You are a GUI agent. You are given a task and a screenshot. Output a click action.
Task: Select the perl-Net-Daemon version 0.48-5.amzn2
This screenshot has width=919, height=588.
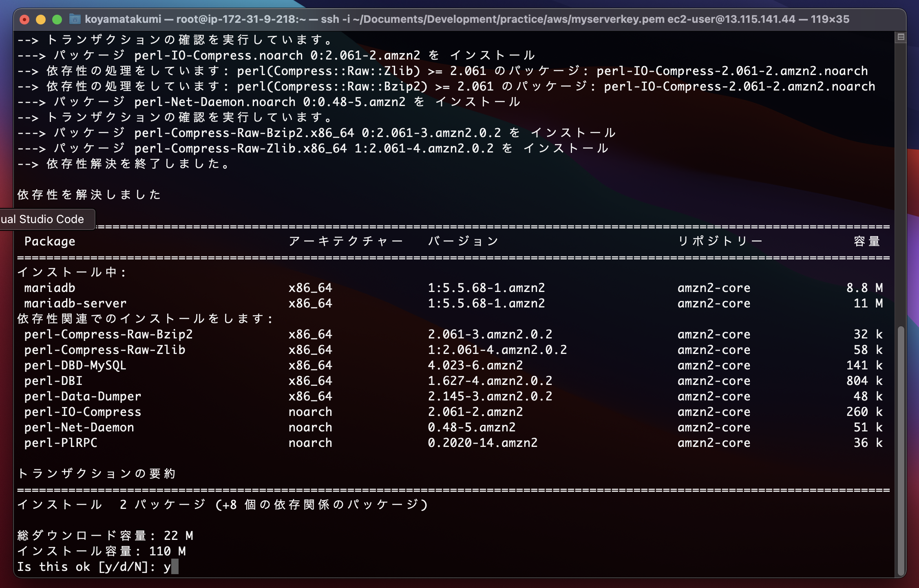[471, 427]
